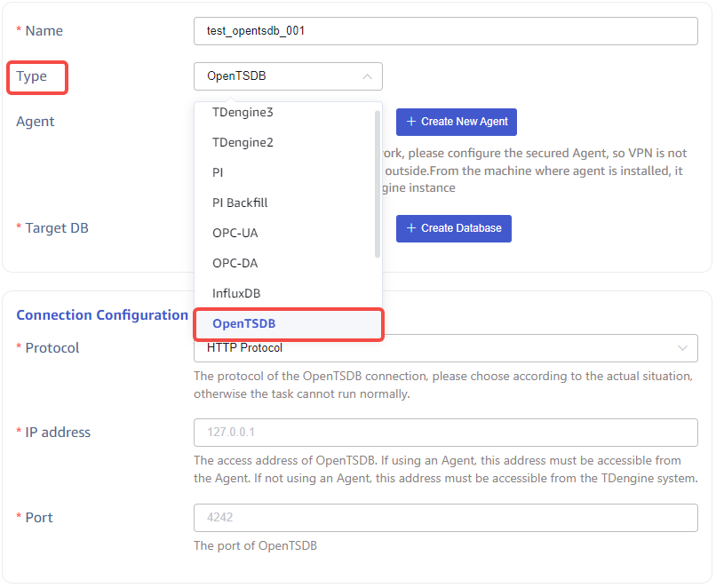Screen dimensions: 716x588
Task: Select the highlighted OpenTSDB option
Action: pyautogui.click(x=243, y=324)
